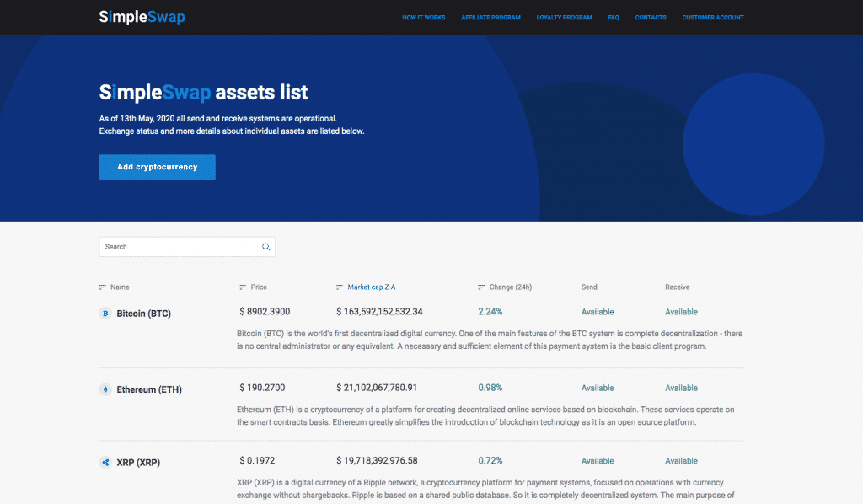Click sort icon next to Name

point(102,287)
